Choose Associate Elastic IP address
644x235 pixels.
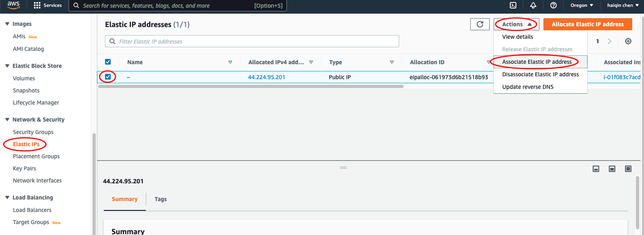point(541,62)
